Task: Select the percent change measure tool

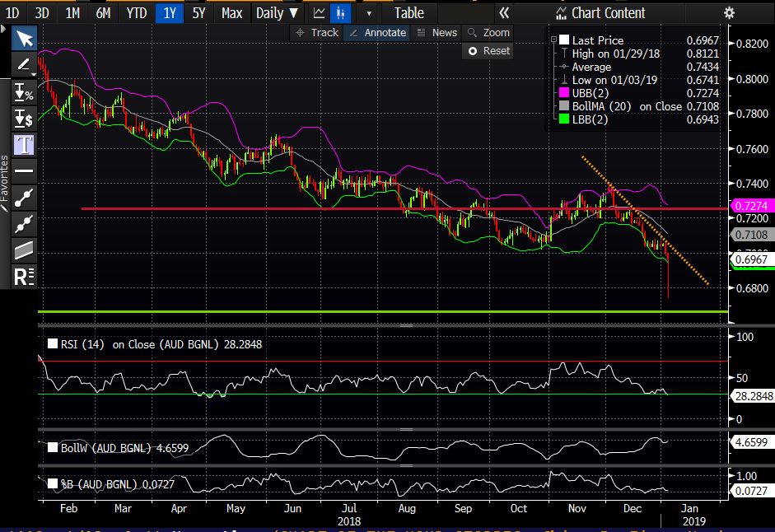Action: (x=24, y=92)
